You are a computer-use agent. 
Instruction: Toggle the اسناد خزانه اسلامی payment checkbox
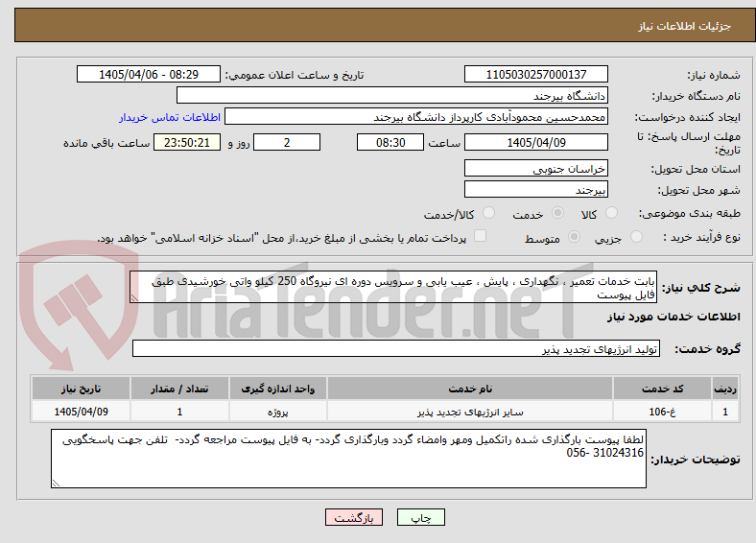point(481,236)
